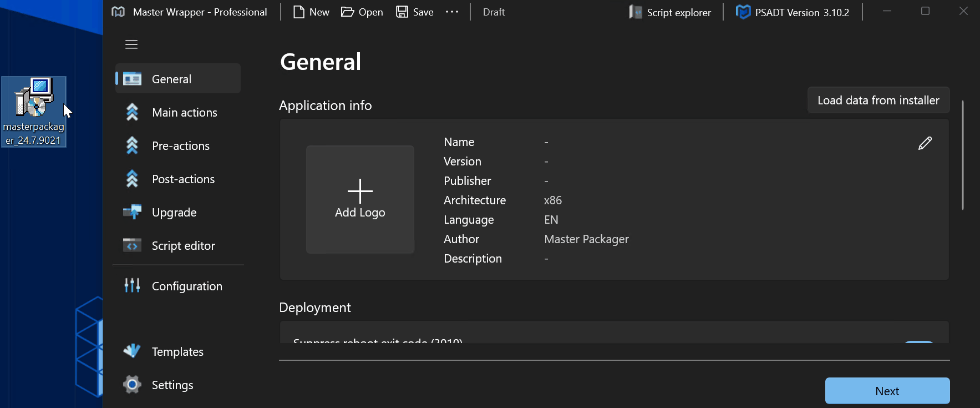Click the Draft status label
980x408 pixels.
point(494,12)
